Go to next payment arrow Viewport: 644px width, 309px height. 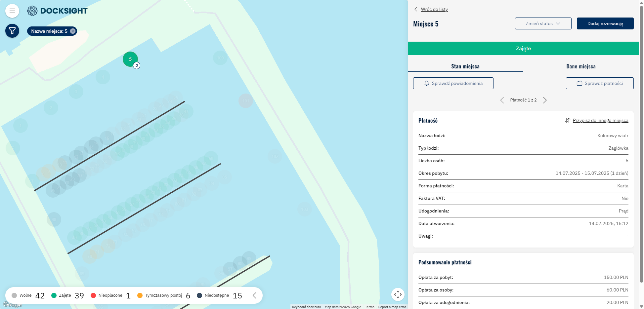[545, 100]
